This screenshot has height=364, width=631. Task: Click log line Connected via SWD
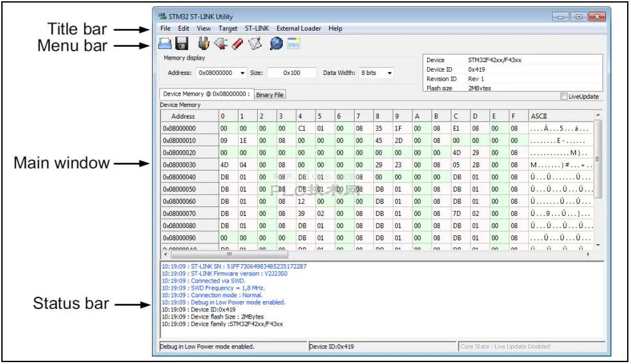203,281
